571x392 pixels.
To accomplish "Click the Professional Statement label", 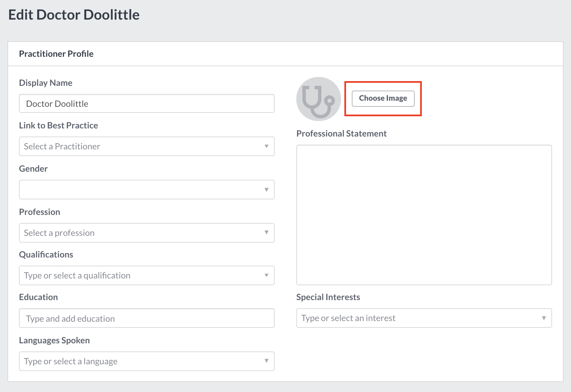I will point(341,133).
